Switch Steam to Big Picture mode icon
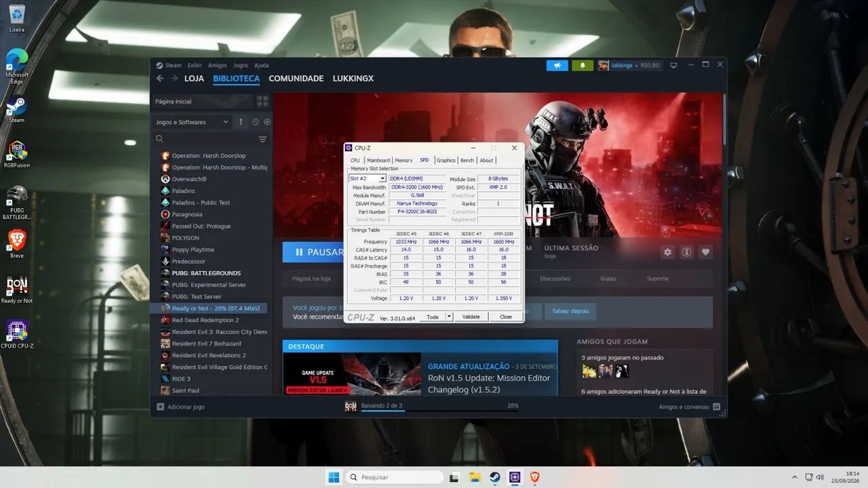868x488 pixels. point(673,65)
